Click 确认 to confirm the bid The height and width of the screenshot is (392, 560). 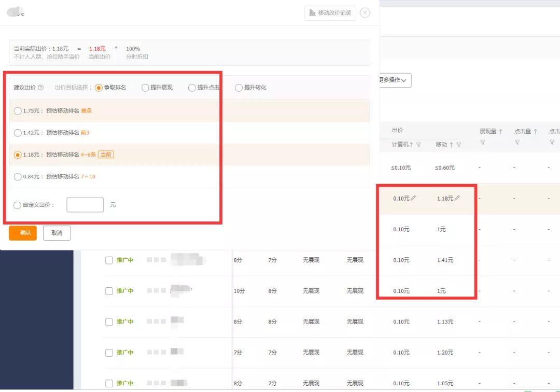(22, 233)
